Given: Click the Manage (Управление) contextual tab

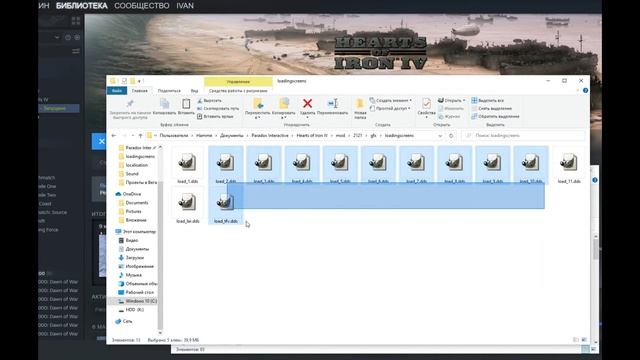Looking at the screenshot, I should click(238, 81).
